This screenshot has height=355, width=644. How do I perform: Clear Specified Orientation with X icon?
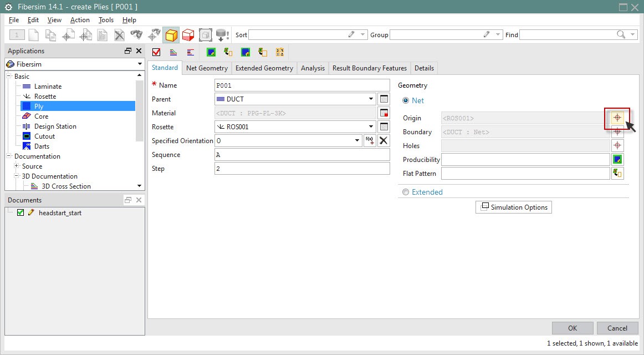384,141
